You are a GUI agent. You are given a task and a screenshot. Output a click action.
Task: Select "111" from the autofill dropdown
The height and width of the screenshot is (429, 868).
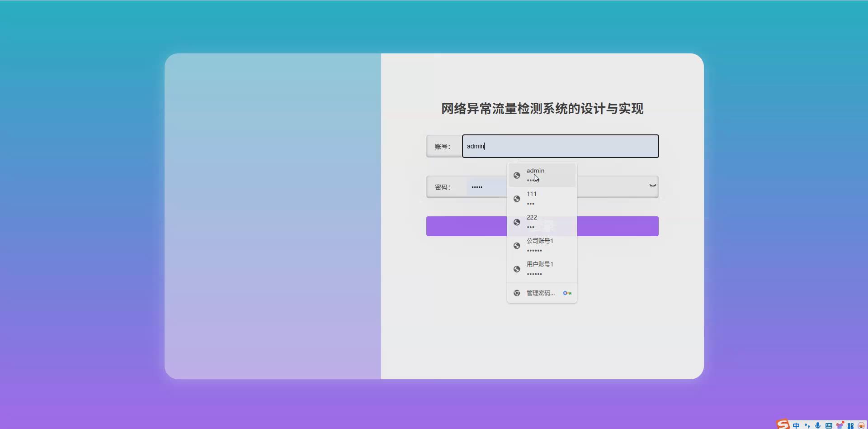(x=542, y=198)
